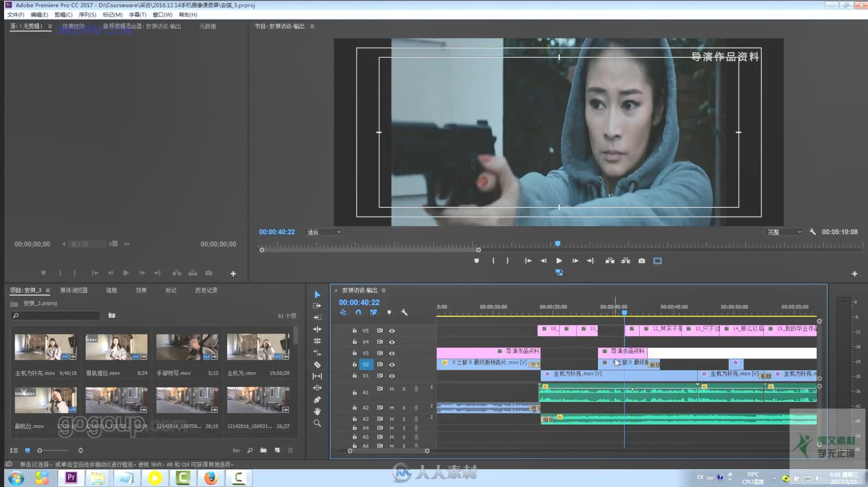Select the Razor tool

(317, 365)
